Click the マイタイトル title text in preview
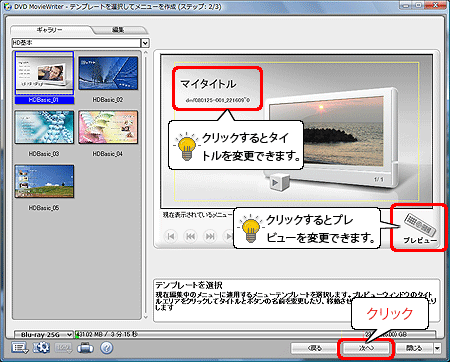This screenshot has width=450, height=362. [x=208, y=84]
